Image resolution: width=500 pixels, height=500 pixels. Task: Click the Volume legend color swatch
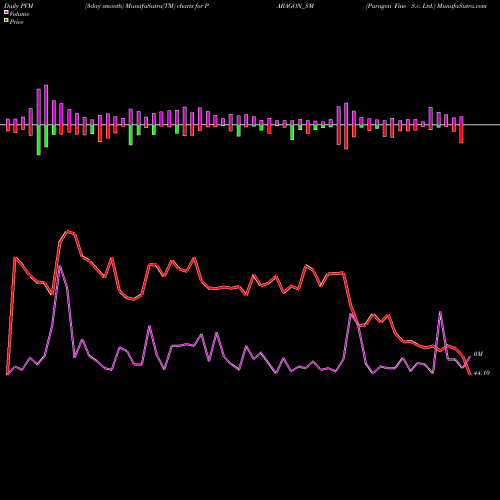point(6,12)
